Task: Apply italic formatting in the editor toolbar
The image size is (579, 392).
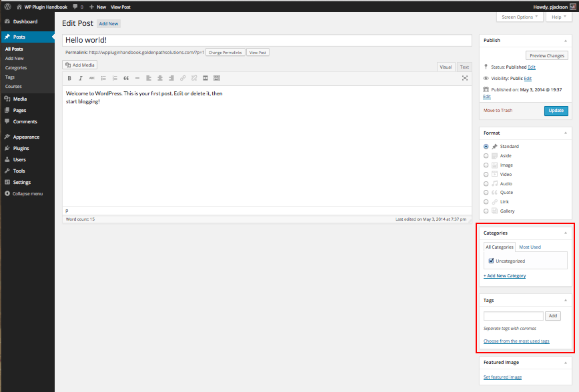Action: coord(81,78)
